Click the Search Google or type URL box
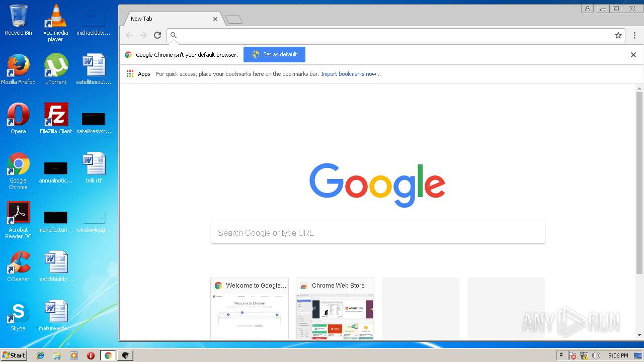 [378, 233]
